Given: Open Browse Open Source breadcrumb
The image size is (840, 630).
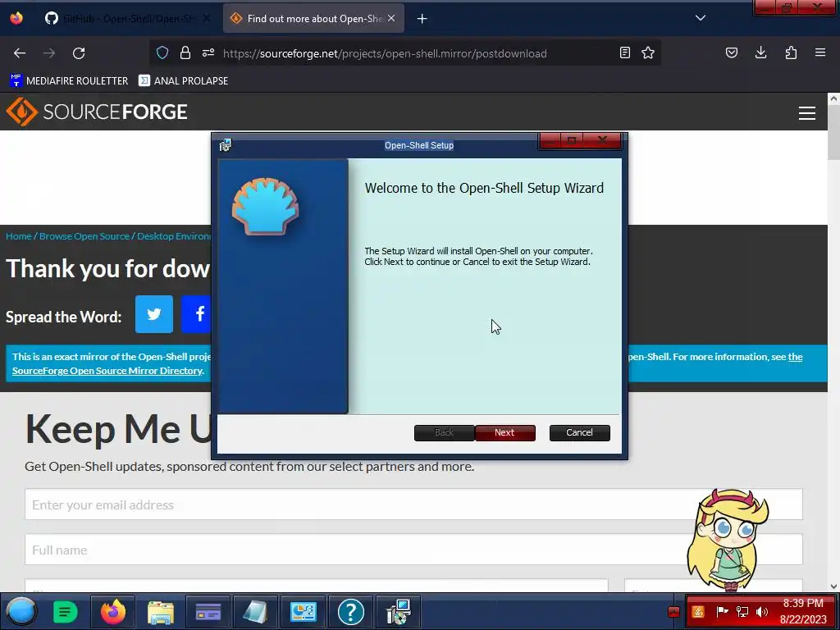Looking at the screenshot, I should 84,236.
